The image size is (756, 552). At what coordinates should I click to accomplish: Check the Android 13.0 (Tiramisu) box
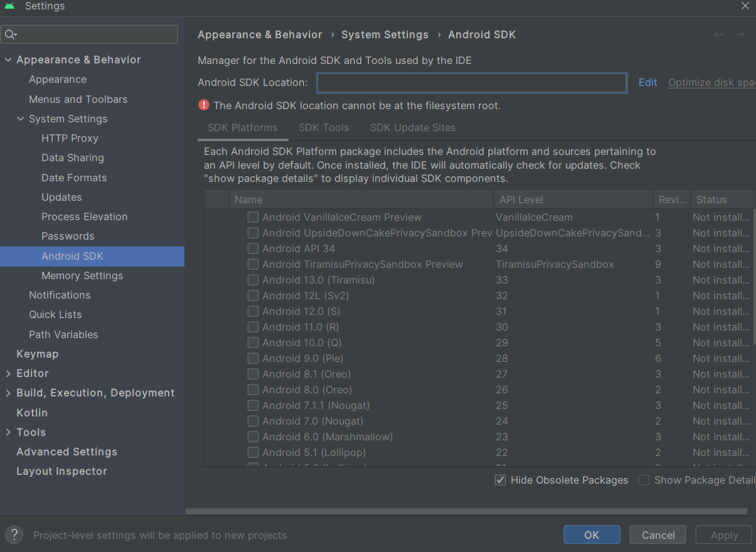point(253,280)
